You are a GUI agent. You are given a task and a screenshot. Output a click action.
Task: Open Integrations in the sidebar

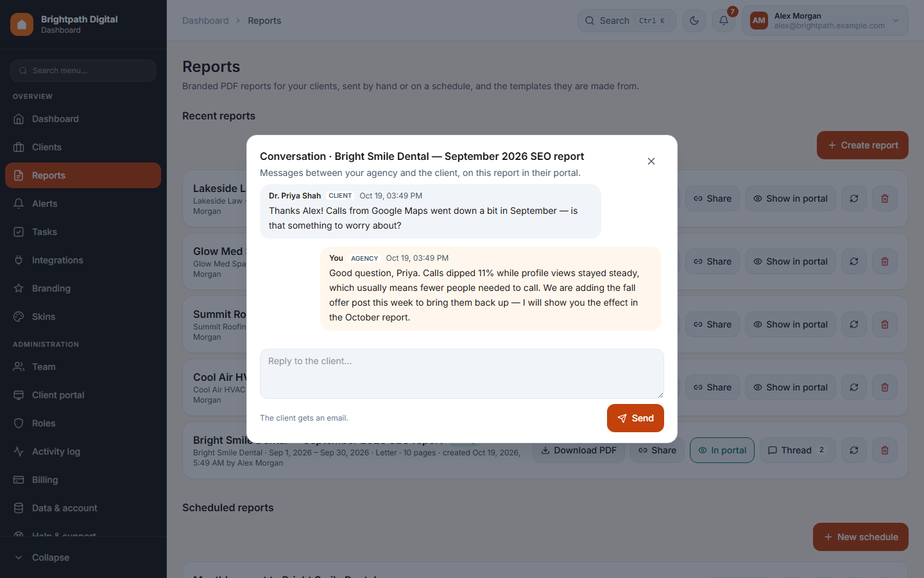(83, 260)
